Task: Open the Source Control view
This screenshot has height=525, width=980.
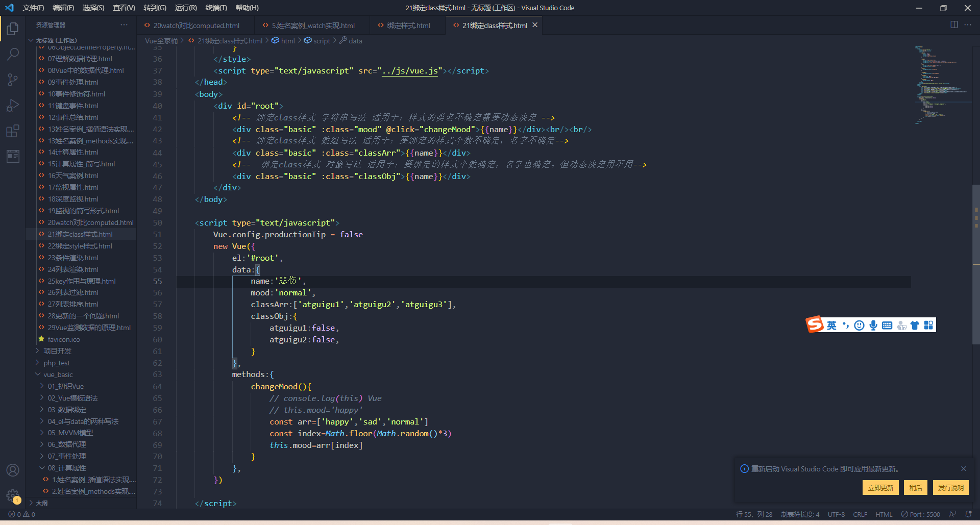Action: 13,80
